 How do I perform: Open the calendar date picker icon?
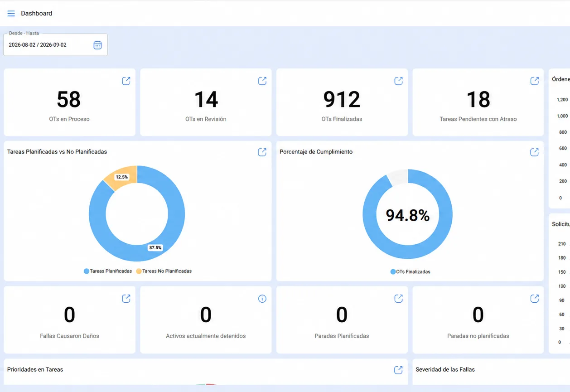pyautogui.click(x=97, y=45)
